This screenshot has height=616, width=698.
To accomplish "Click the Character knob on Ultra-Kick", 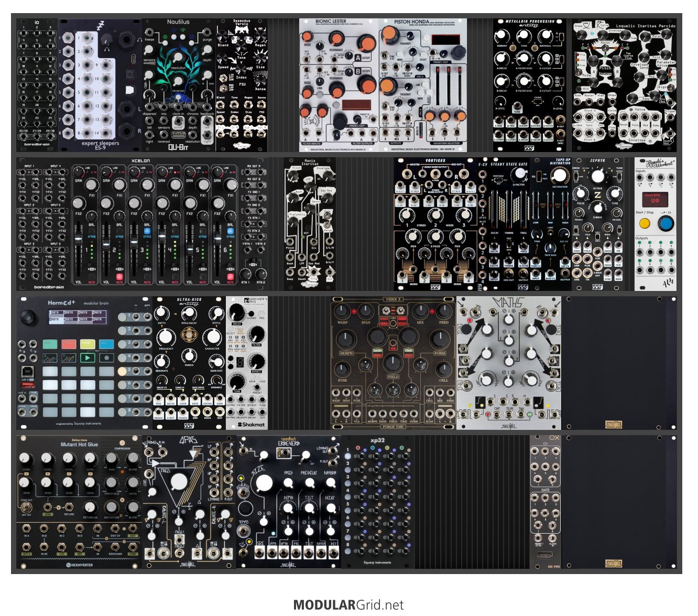I will (212, 337).
